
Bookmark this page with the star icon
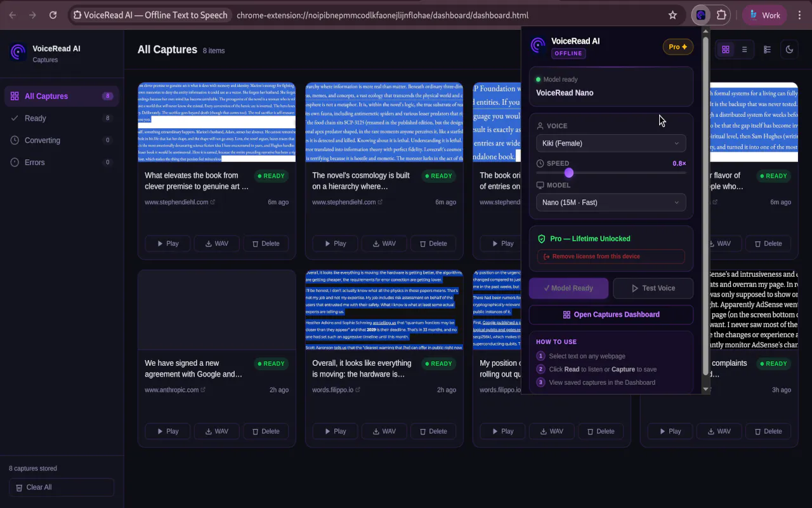(x=672, y=15)
